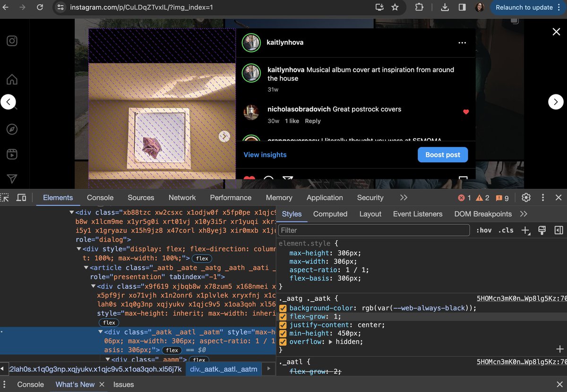Open Event Listeners tab

coord(418,214)
